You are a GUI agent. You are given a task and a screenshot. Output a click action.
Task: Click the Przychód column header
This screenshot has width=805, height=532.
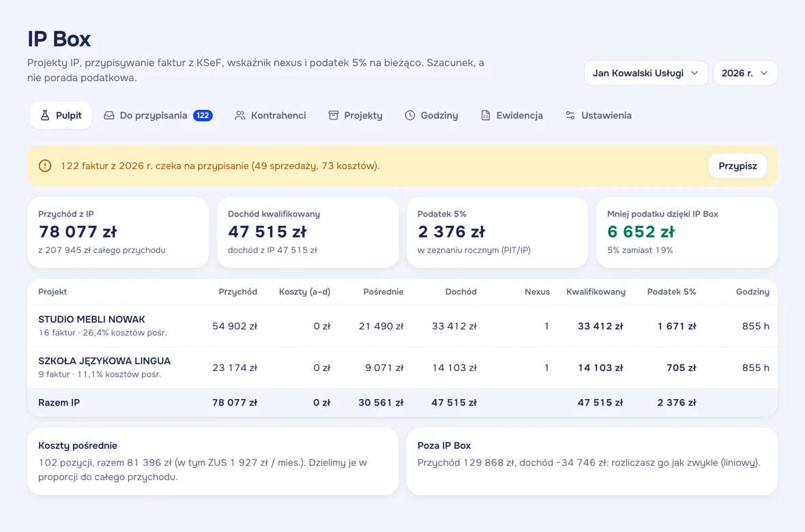tap(237, 292)
